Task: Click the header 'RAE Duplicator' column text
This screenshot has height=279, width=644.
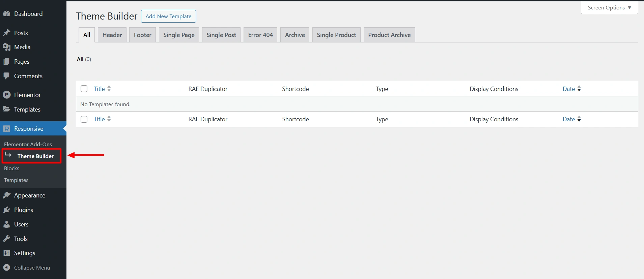Action: pyautogui.click(x=208, y=89)
